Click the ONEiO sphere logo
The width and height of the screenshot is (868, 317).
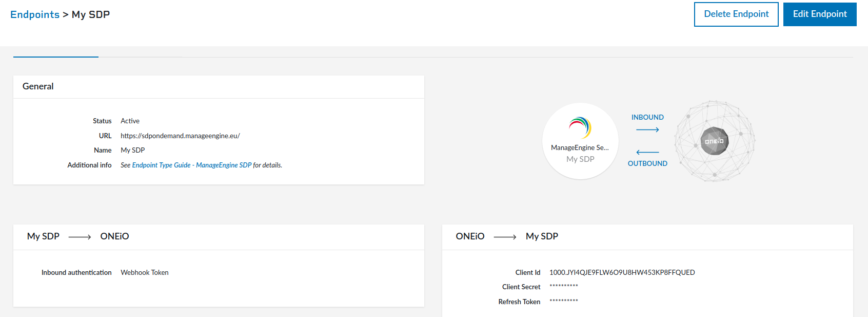(715, 141)
